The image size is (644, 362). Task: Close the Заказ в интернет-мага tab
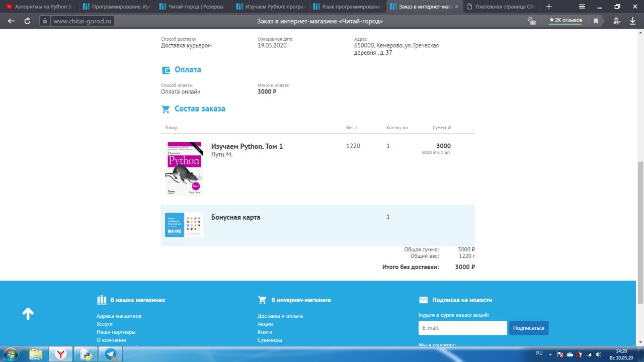(457, 7)
